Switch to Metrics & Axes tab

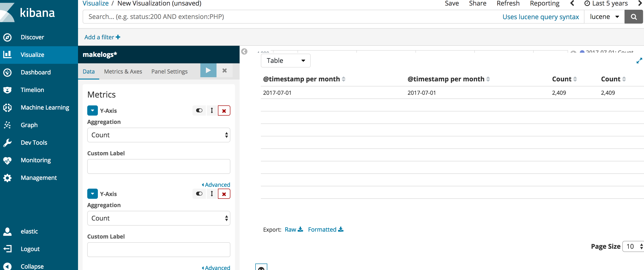(x=123, y=71)
